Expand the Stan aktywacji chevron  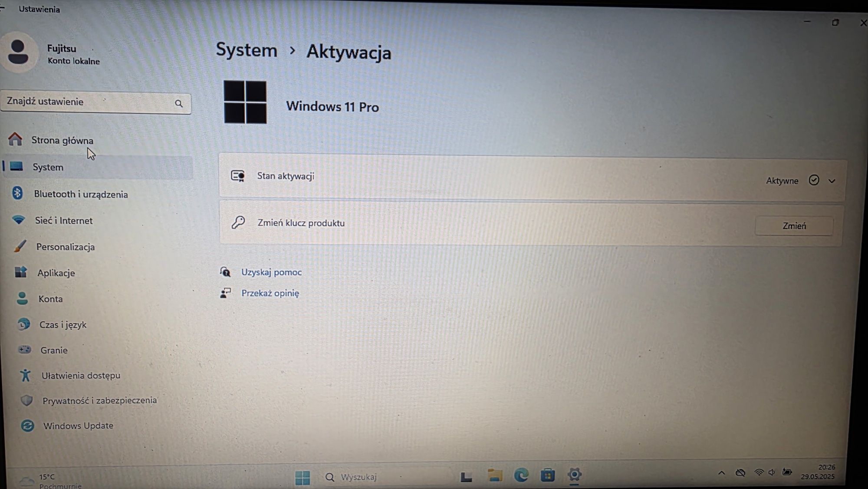(x=832, y=181)
